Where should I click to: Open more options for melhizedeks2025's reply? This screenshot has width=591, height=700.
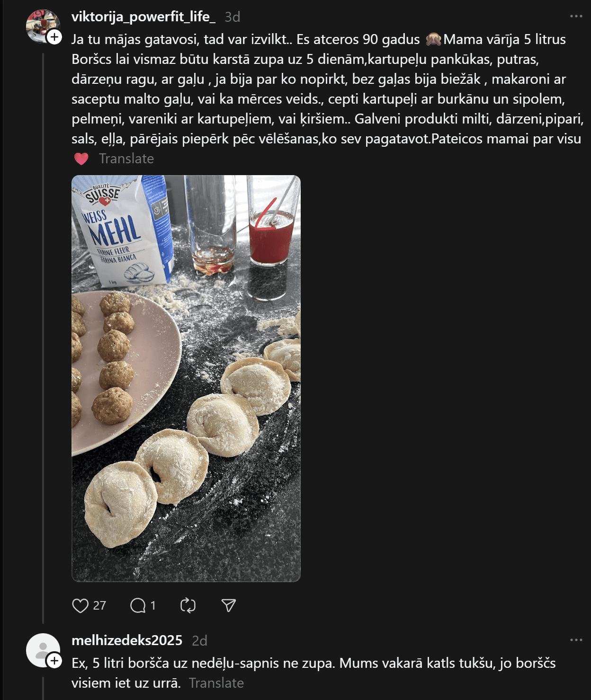coord(576,640)
